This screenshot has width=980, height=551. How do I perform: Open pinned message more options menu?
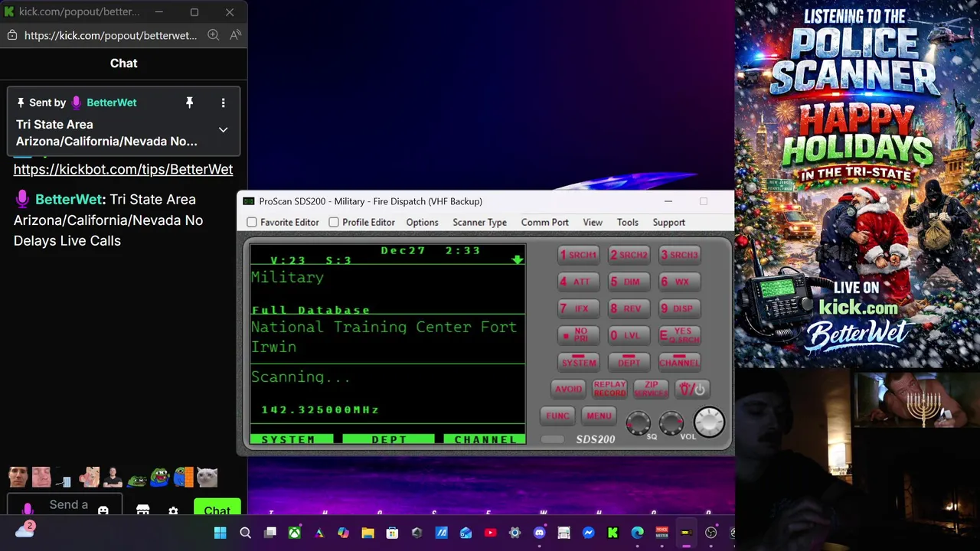tap(223, 103)
